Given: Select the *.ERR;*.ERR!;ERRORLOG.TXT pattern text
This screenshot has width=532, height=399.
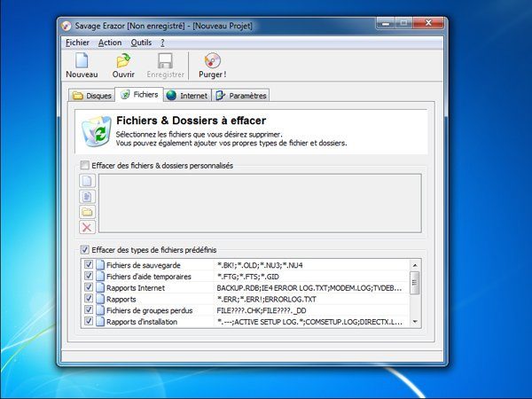Looking at the screenshot, I should coord(266,300).
